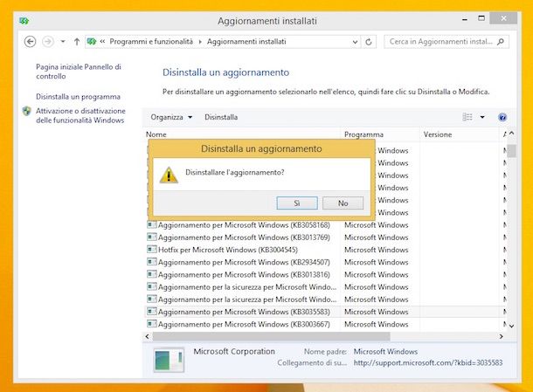Click the No button in the dialog
This screenshot has width=533, height=392.
pos(343,203)
